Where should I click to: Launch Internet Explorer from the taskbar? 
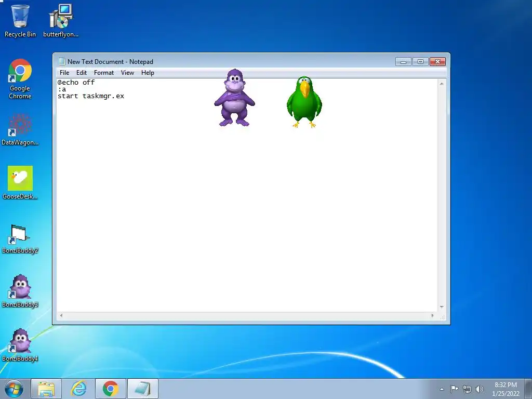point(78,389)
